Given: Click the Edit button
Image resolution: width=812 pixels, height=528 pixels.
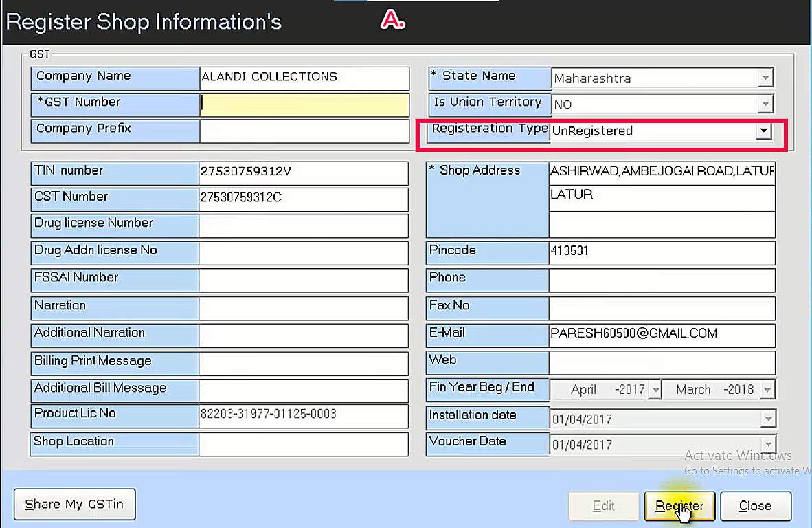Looking at the screenshot, I should click(x=603, y=506).
